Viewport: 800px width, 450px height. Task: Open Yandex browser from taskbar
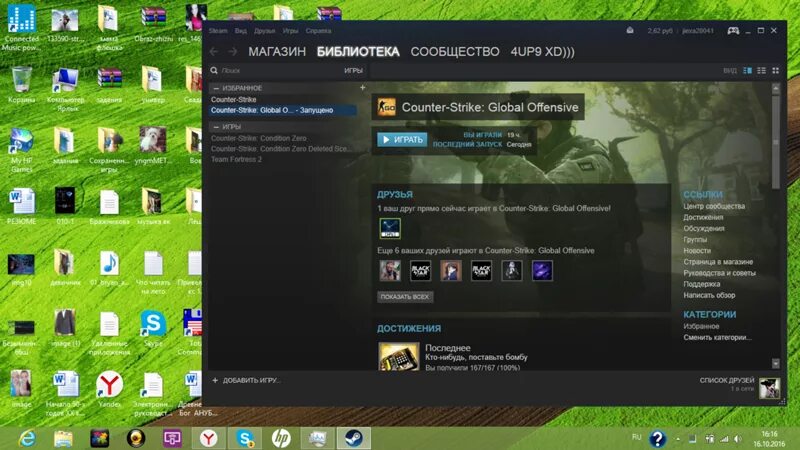coord(209,438)
